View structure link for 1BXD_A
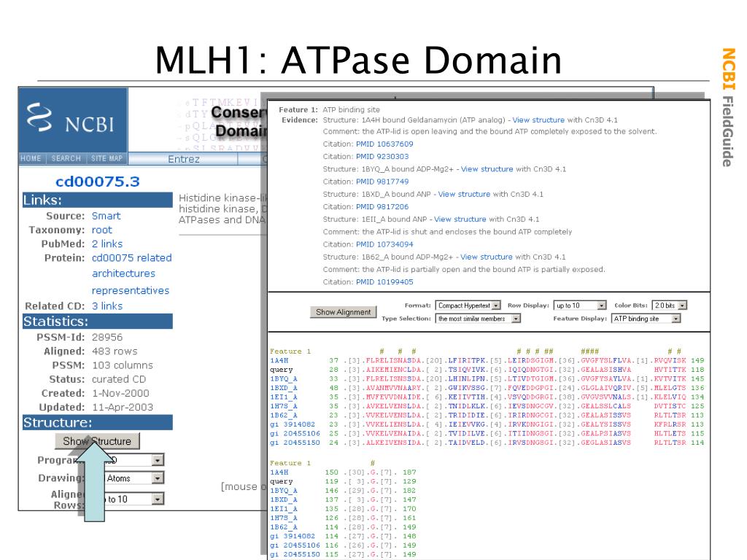747x560 pixels. click(464, 194)
